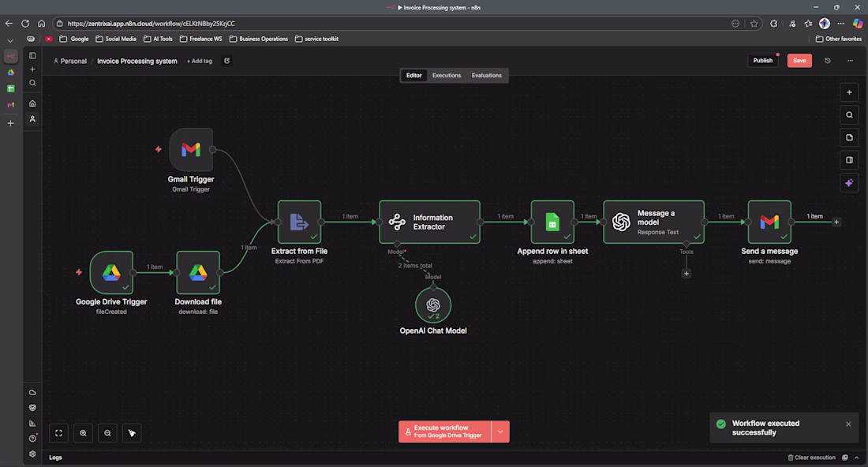Toggle the left sidebar panel
The width and height of the screenshot is (868, 467).
tap(32, 56)
